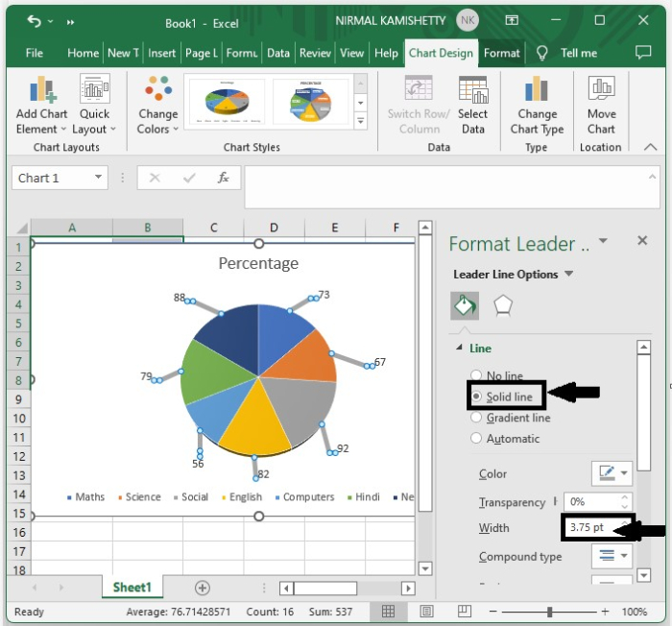Click the Help tab
The image size is (672, 626).
pos(386,53)
